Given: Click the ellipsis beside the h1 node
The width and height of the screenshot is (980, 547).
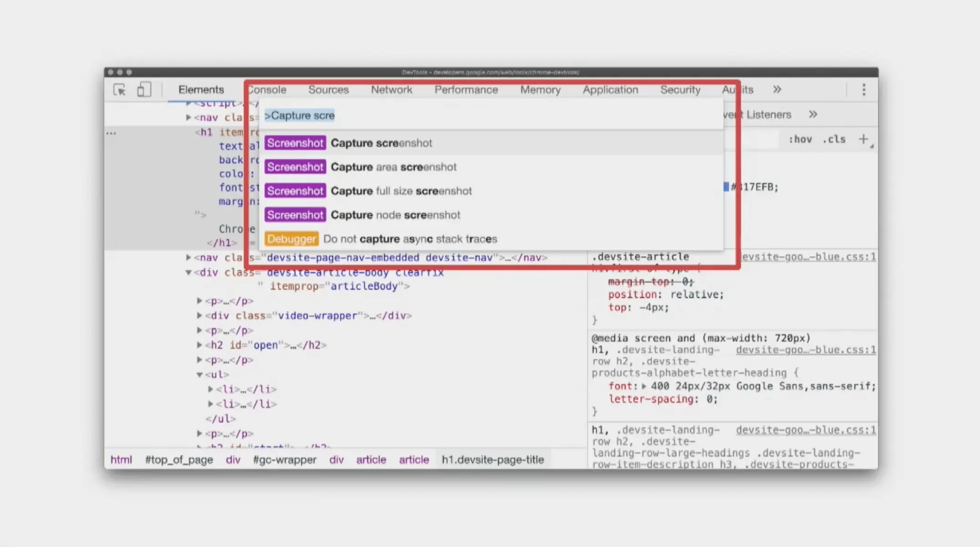Looking at the screenshot, I should 111,133.
